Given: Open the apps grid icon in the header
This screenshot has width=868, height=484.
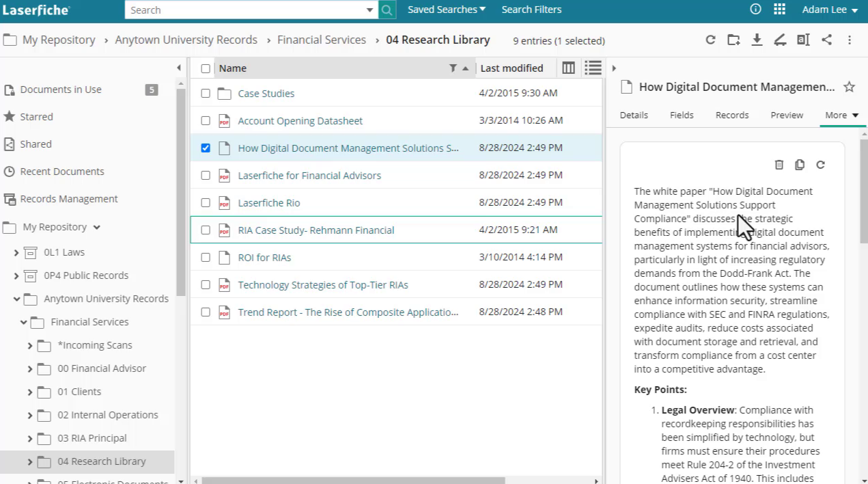Looking at the screenshot, I should click(779, 10).
